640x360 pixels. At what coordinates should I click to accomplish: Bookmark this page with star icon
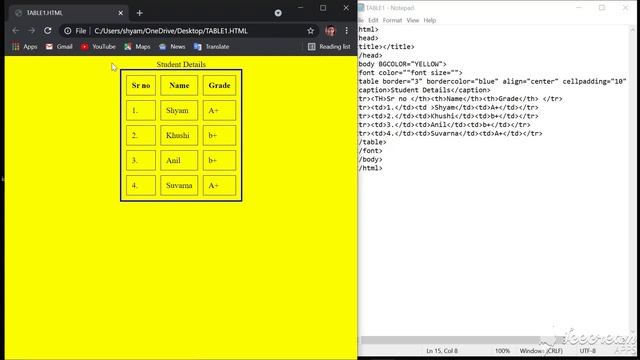click(x=311, y=31)
